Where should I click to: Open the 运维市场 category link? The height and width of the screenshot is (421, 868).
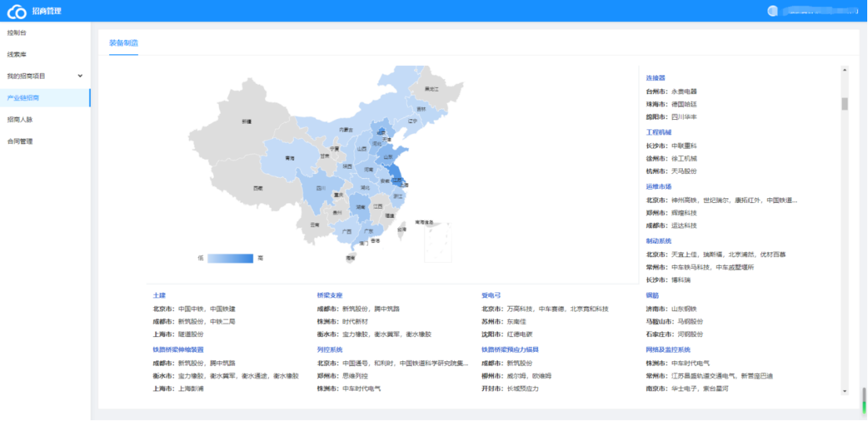pos(659,187)
